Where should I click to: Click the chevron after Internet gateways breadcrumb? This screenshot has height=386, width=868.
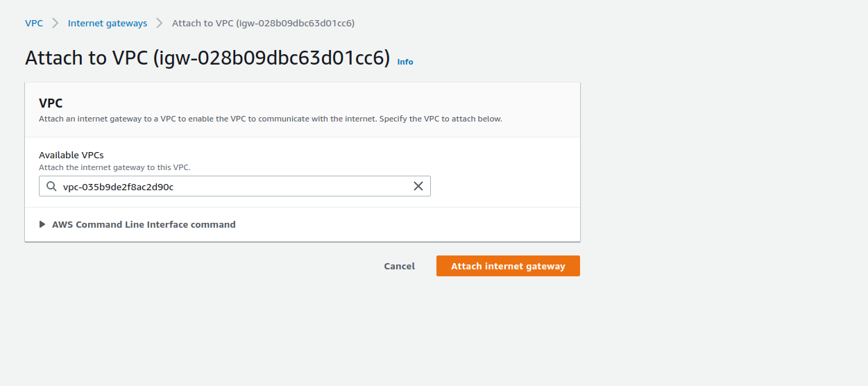point(160,23)
